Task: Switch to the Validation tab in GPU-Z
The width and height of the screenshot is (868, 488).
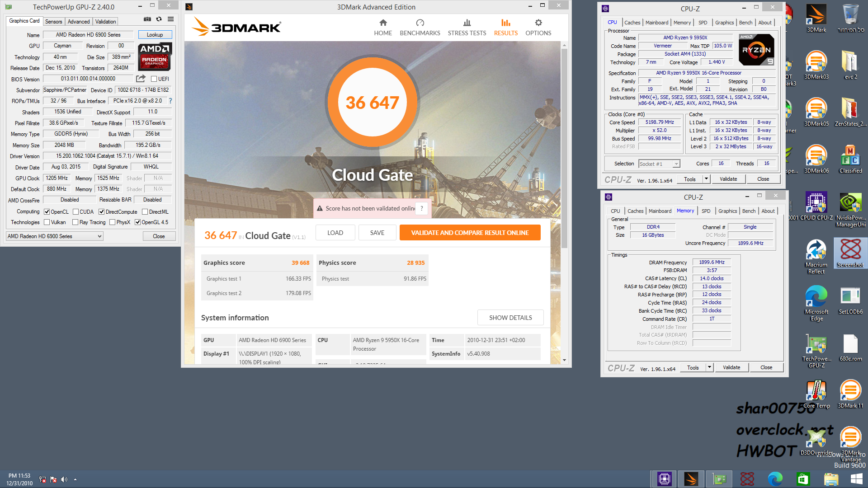Action: click(105, 21)
